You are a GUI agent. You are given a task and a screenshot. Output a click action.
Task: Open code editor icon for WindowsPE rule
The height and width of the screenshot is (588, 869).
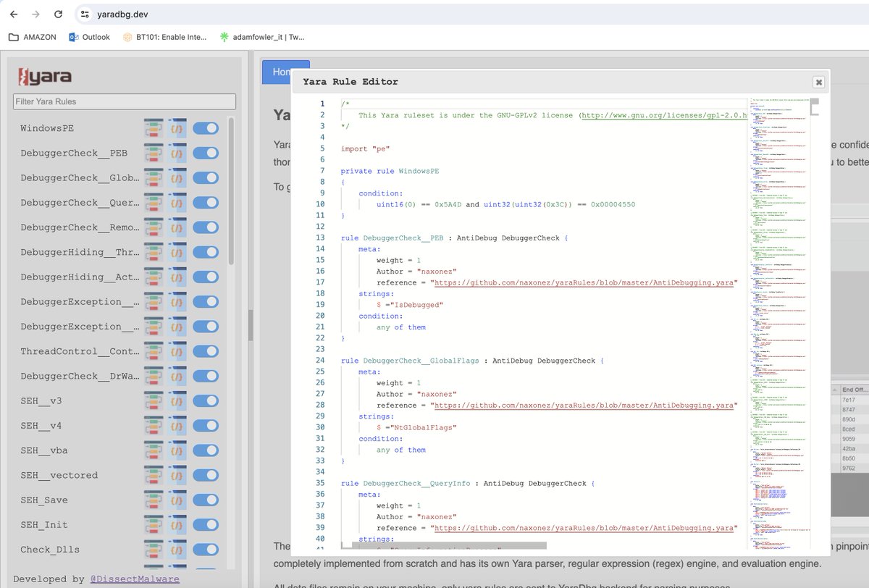pos(177,128)
